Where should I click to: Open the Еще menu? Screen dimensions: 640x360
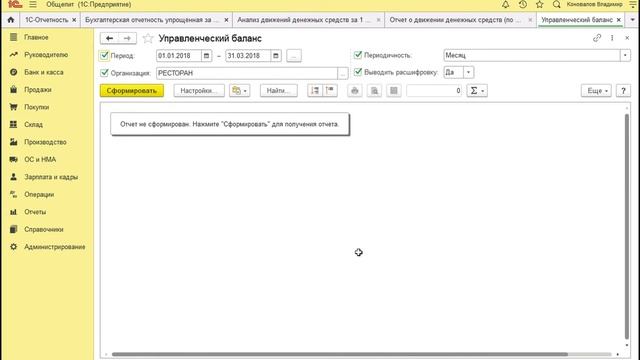point(596,91)
